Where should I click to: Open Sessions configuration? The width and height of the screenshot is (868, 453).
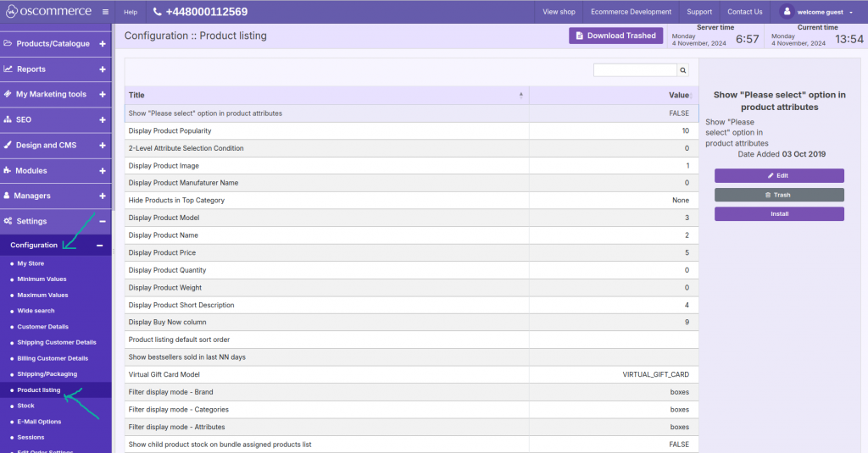pos(31,438)
